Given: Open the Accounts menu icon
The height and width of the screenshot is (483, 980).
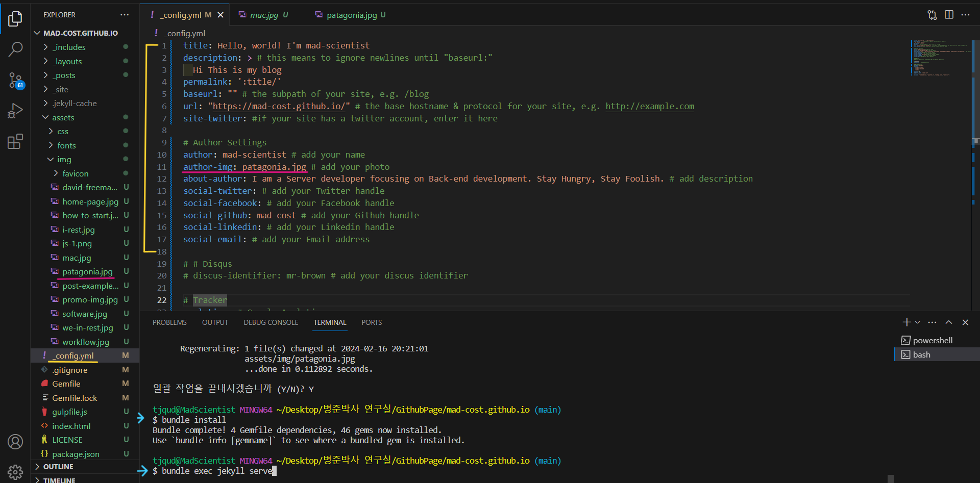Looking at the screenshot, I should coord(15,442).
